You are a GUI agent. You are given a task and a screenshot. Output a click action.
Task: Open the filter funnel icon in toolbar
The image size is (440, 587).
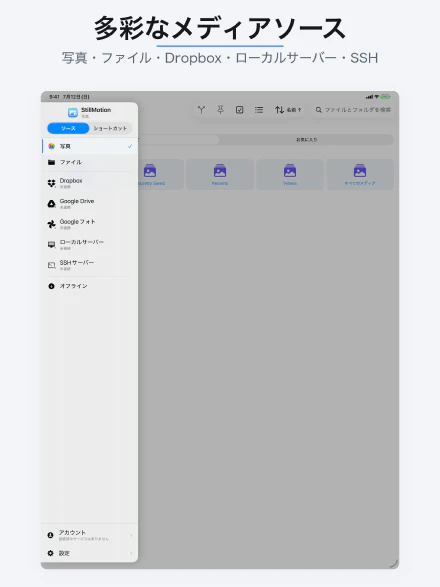point(201,110)
